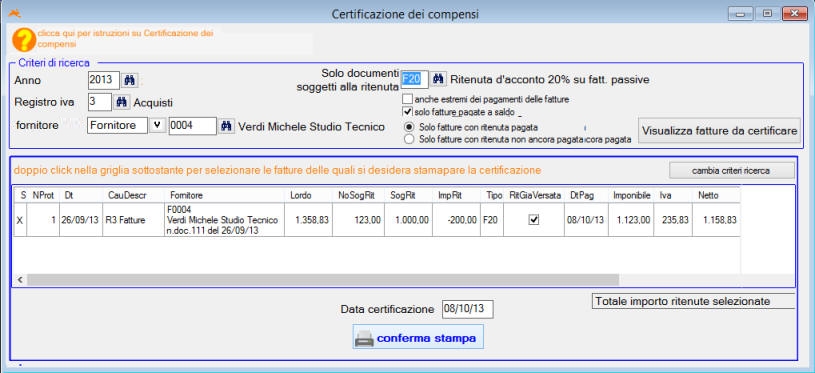Click the supplier code field 0004
Image resolution: width=815 pixels, height=373 pixels.
pos(193,126)
